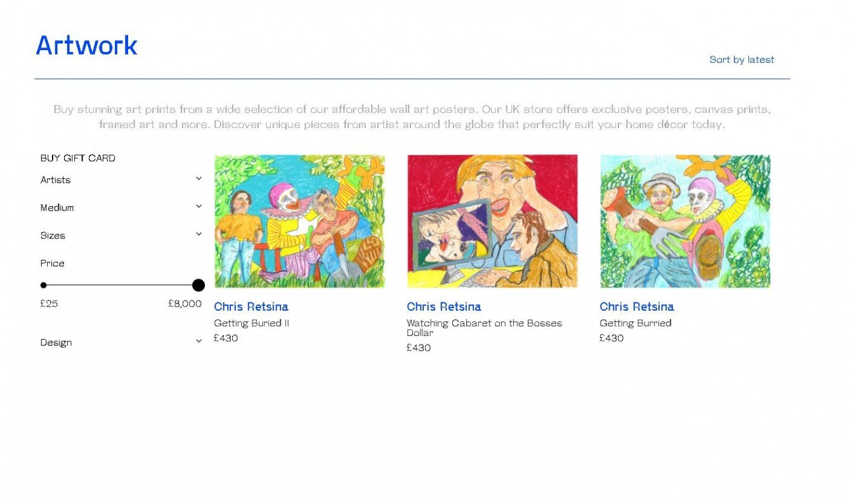
Task: Click the middle of the price slider track
Action: click(121, 285)
